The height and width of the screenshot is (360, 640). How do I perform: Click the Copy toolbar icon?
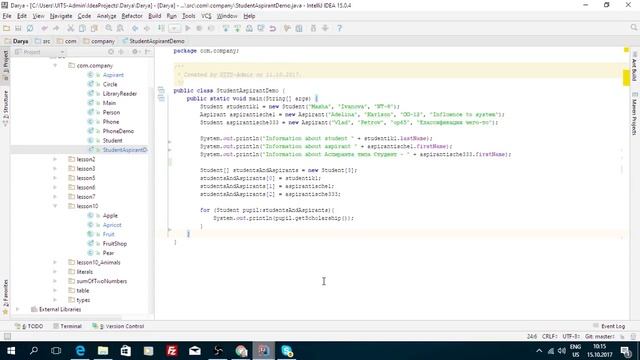coord(82,28)
